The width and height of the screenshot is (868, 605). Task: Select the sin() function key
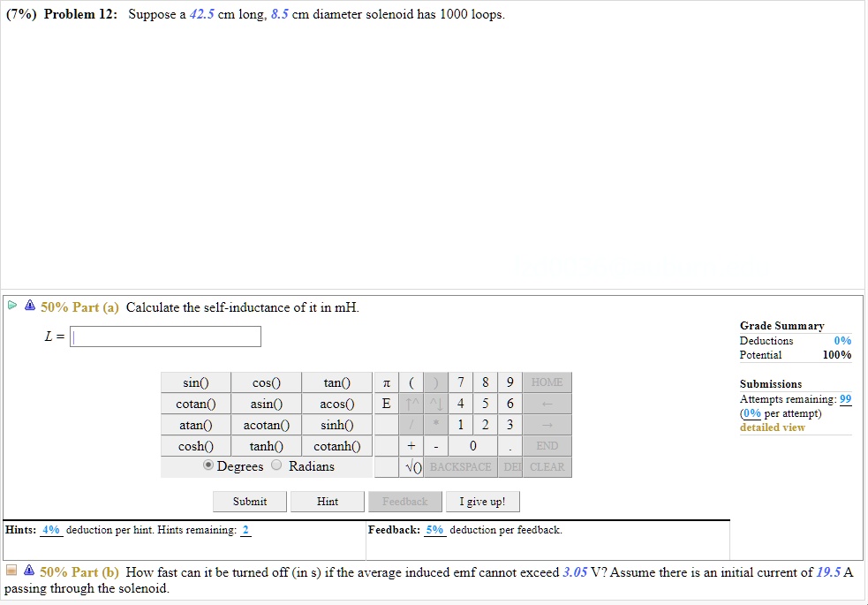(x=195, y=382)
